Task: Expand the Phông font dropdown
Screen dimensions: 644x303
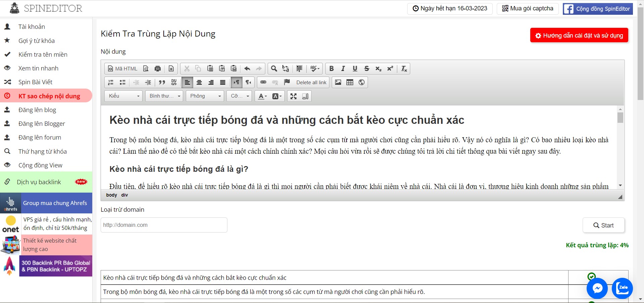Action: coord(205,96)
